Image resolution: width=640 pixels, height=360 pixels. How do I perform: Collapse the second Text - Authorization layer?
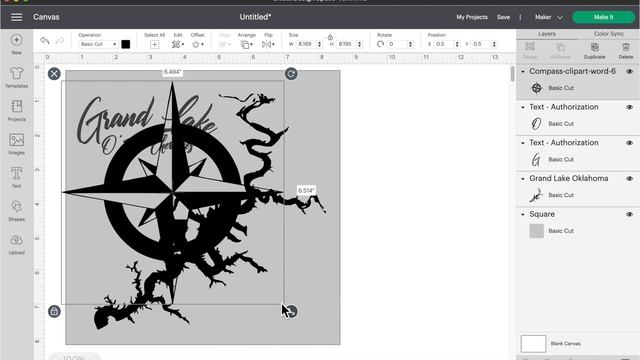point(523,143)
